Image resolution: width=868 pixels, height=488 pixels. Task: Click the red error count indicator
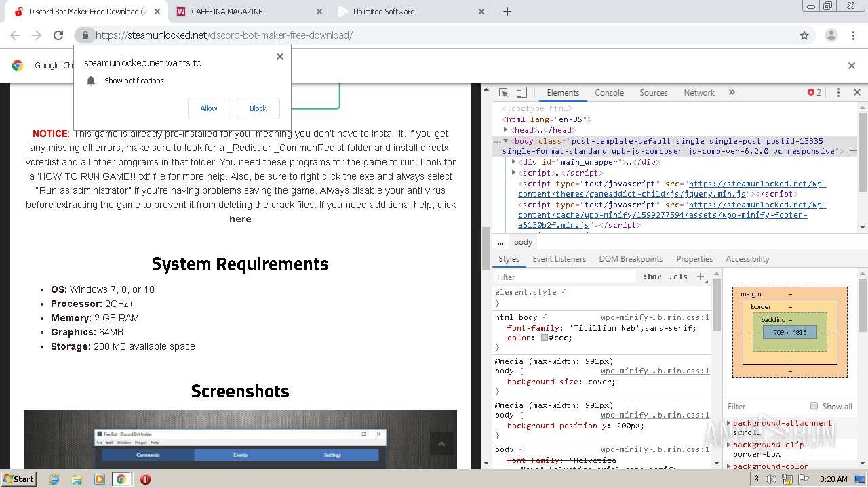click(x=814, y=93)
